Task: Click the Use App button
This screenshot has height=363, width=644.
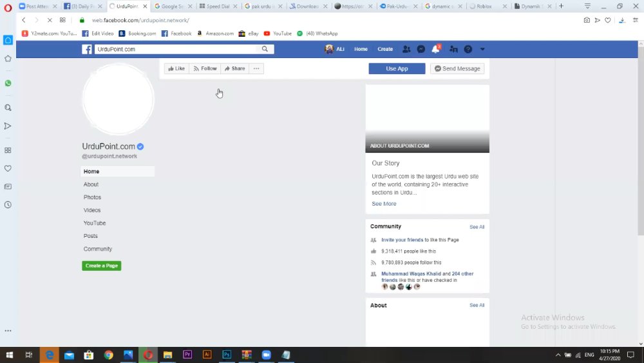Action: point(397,68)
